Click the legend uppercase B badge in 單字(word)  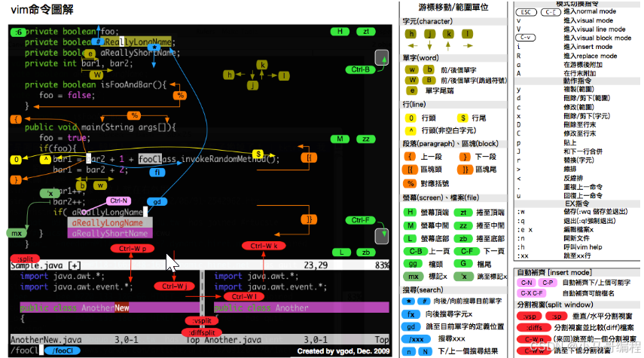429,80
